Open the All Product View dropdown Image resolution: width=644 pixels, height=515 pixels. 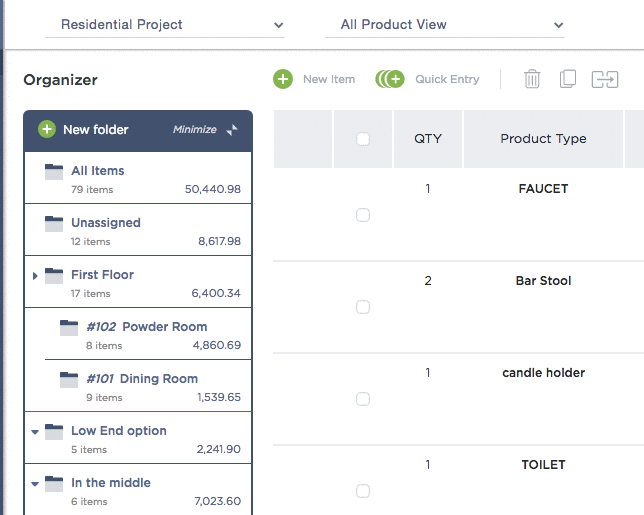(x=445, y=25)
